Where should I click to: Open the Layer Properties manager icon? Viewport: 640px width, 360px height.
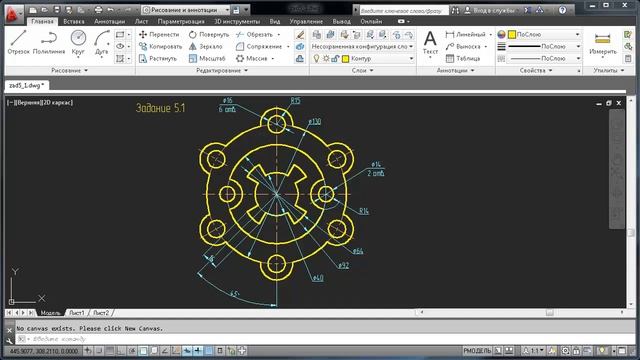coord(317,35)
